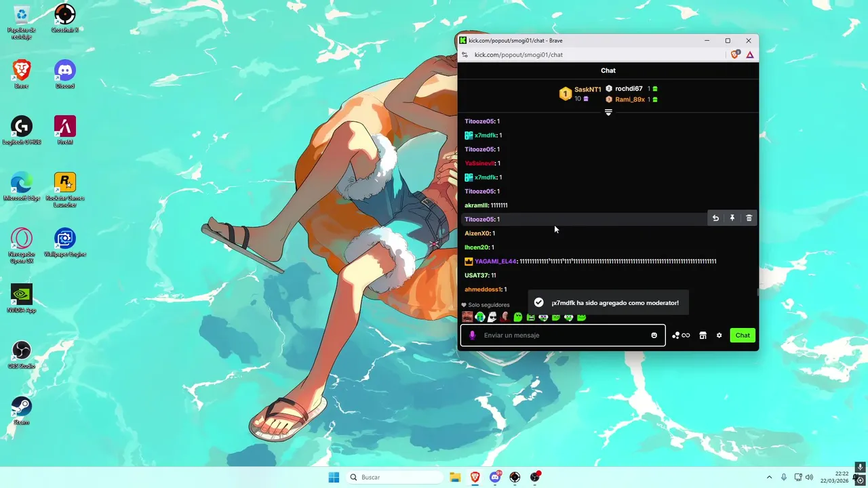Pin the highlighted Titooze05 message

(x=732, y=218)
